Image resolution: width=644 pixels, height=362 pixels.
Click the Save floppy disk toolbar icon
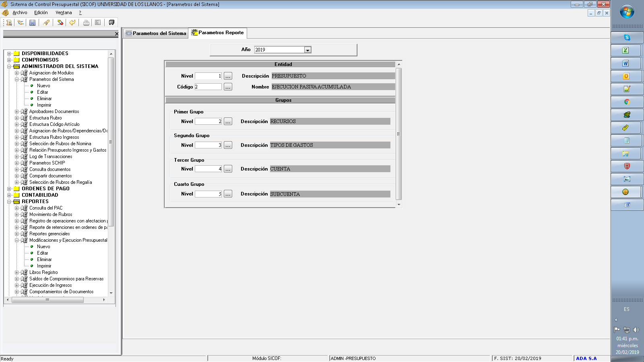[32, 23]
